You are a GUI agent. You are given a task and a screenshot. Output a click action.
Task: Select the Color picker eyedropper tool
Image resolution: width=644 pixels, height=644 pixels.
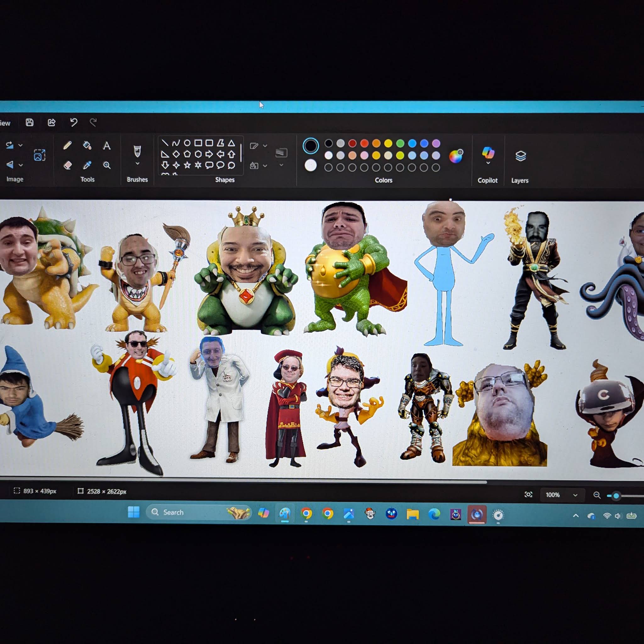87,165
